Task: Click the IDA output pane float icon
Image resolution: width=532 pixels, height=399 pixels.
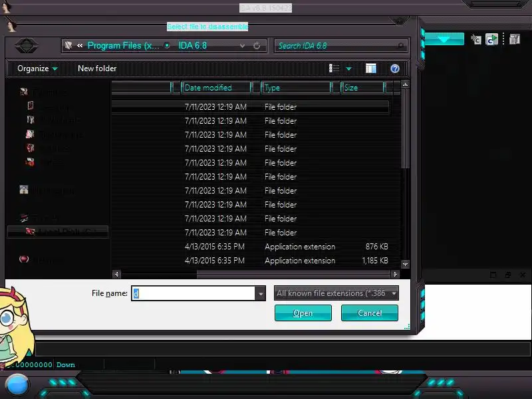Action: 508,275
